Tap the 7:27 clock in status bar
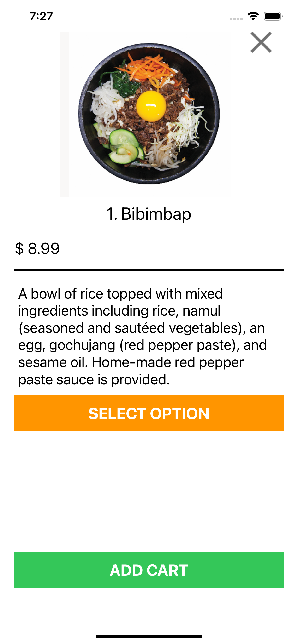 [x=41, y=17]
